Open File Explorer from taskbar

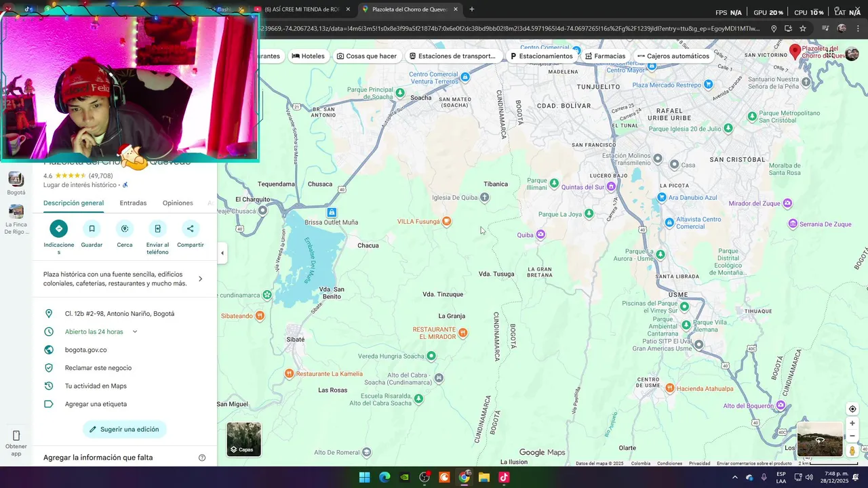[484, 477]
